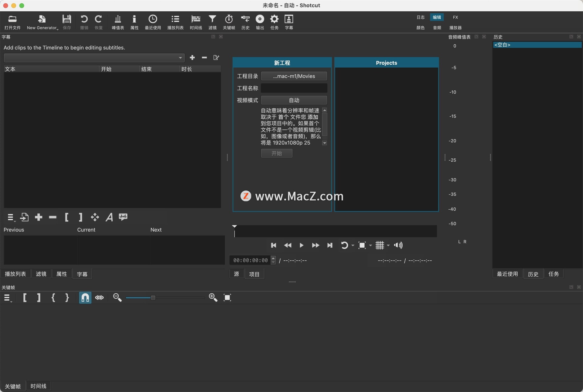Click the description scrollbar down arrow
This screenshot has width=583, height=392.
(325, 143)
